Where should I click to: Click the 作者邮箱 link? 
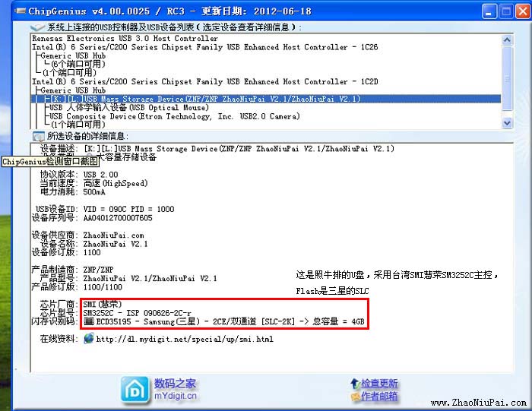379,396
